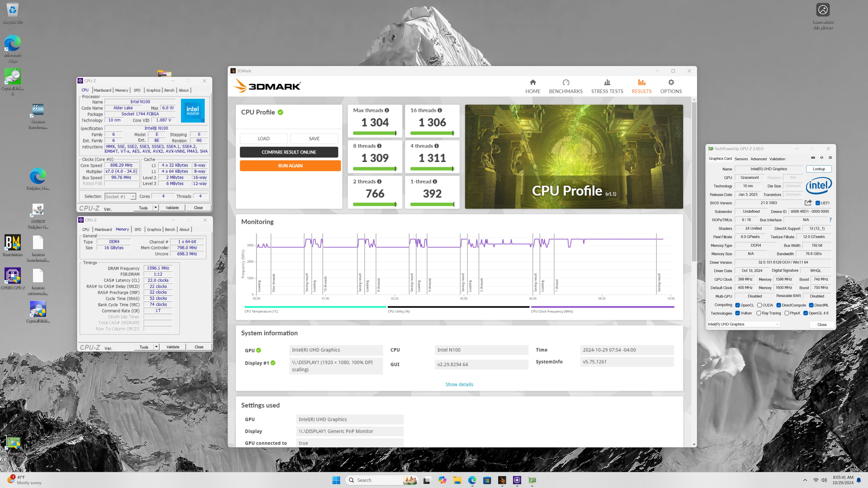Open Copilot from the taskbar

click(442, 480)
